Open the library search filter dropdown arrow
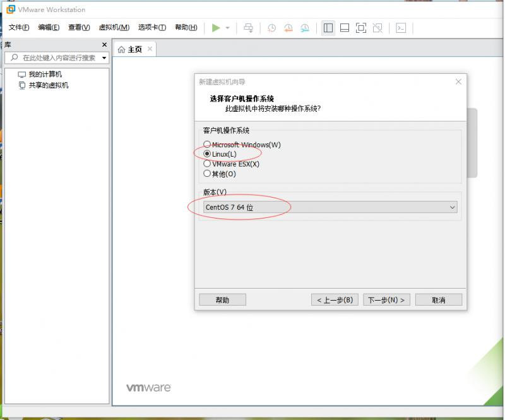 (105, 57)
